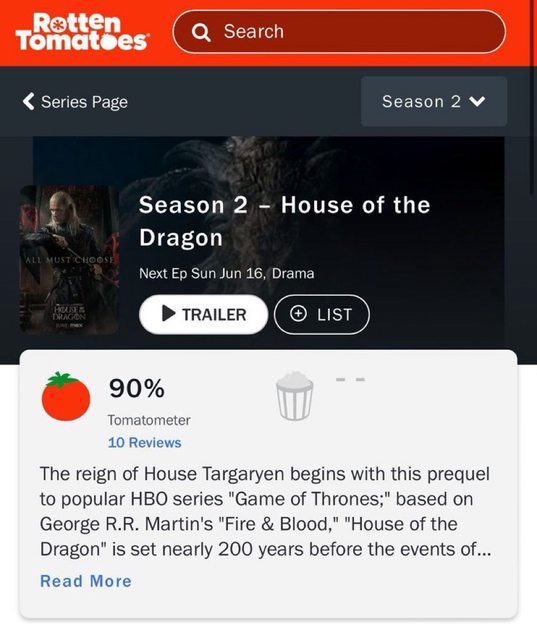The width and height of the screenshot is (537, 640).
Task: Expand the synopsis with Read More
Action: point(86,581)
